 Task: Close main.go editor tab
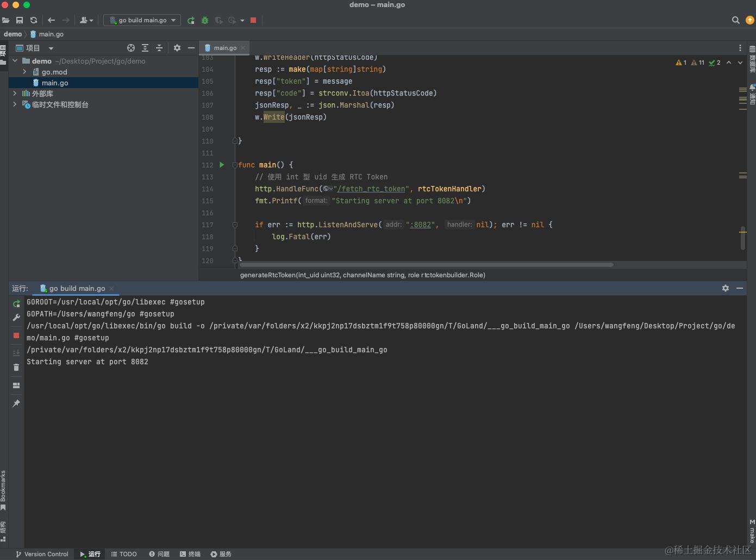point(243,48)
